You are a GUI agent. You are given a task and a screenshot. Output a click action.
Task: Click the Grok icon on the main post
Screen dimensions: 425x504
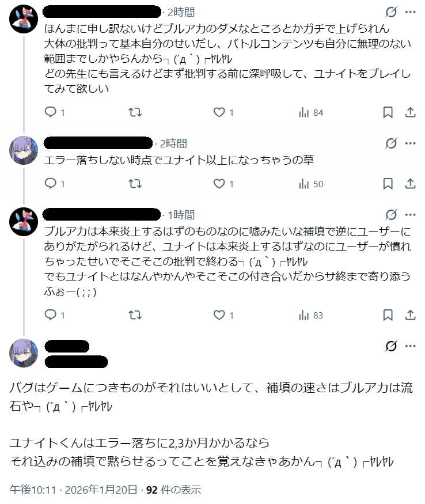(x=391, y=346)
